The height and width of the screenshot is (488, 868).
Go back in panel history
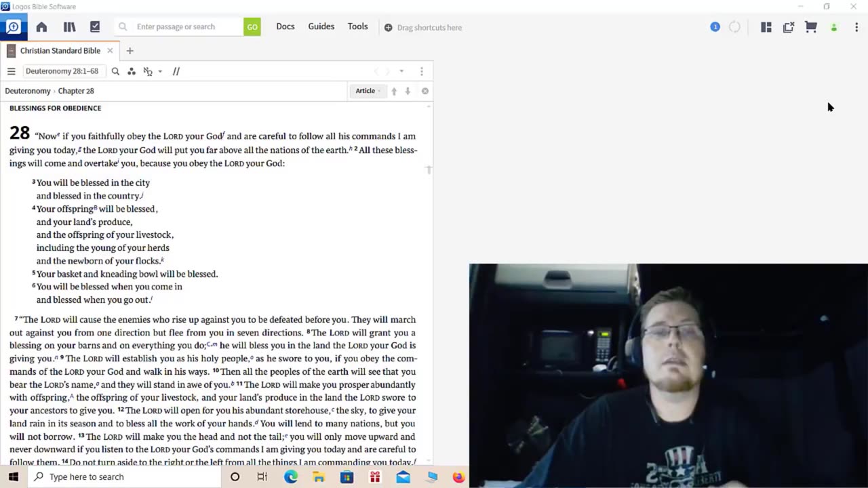pyautogui.click(x=376, y=71)
